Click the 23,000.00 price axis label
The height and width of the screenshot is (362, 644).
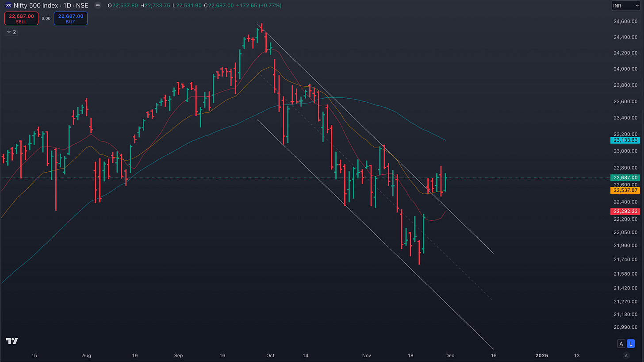[x=625, y=151]
